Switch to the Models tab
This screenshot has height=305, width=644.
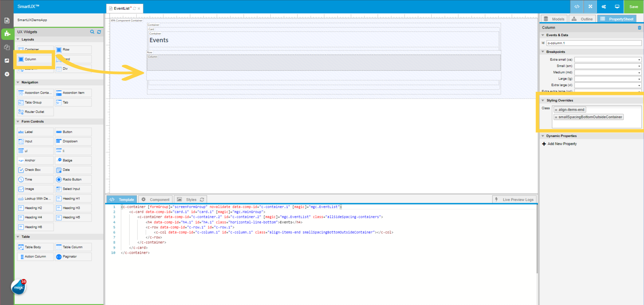click(554, 19)
